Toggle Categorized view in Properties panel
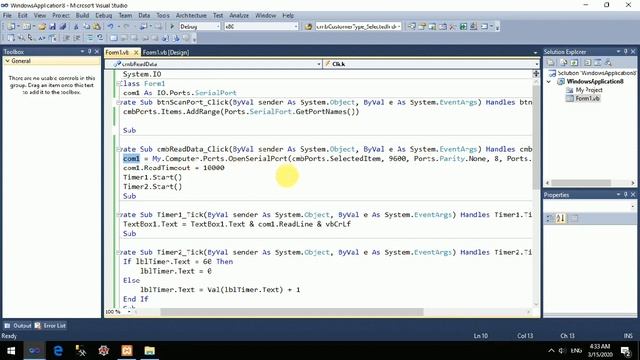 [x=550, y=218]
